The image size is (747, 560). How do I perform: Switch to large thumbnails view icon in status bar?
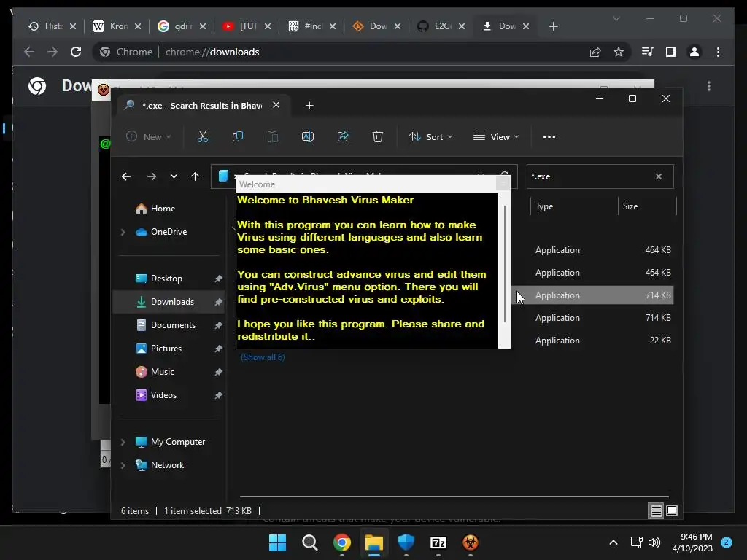pos(672,511)
